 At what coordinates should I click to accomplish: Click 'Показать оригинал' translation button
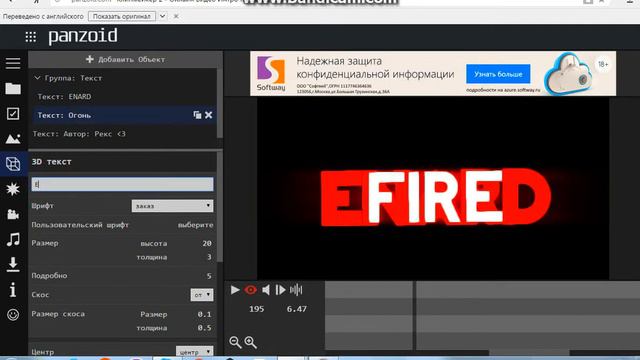click(x=122, y=16)
